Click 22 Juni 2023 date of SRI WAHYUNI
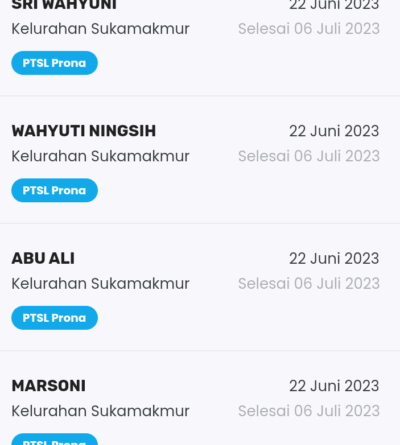Viewport: 400px width, 445px height. point(334,5)
